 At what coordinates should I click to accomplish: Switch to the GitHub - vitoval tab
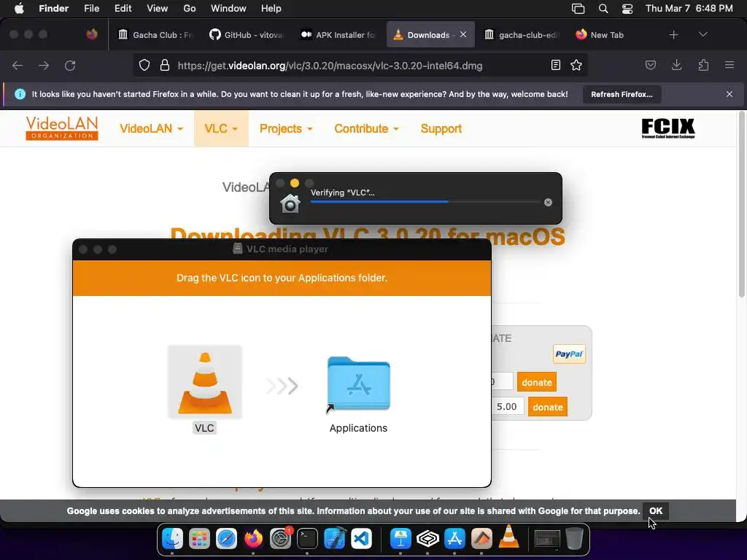[247, 35]
